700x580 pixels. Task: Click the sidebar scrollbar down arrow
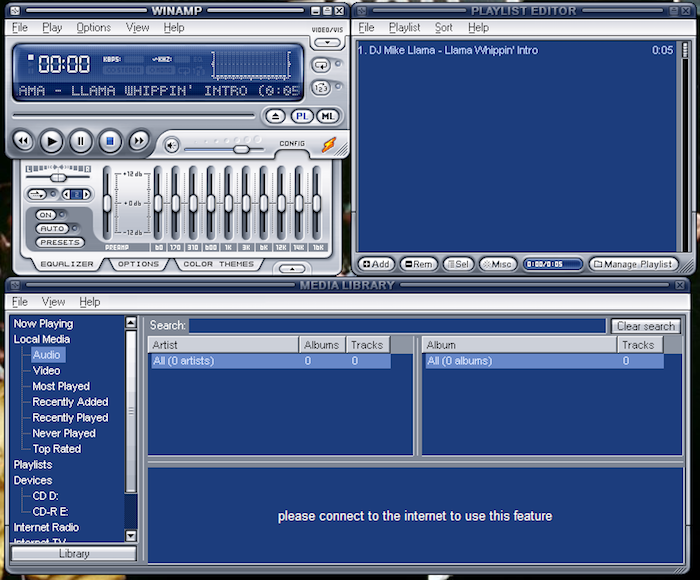click(x=131, y=535)
